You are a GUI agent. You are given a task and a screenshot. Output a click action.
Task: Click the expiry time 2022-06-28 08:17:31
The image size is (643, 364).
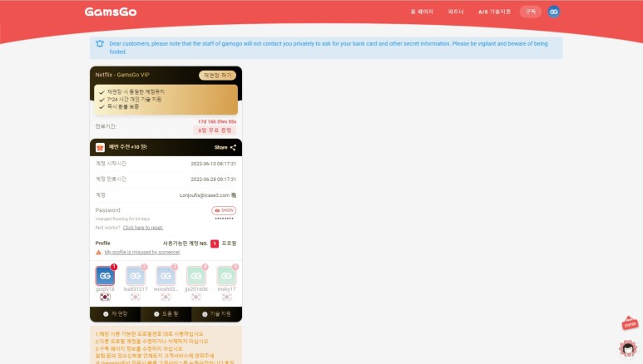[x=213, y=180]
